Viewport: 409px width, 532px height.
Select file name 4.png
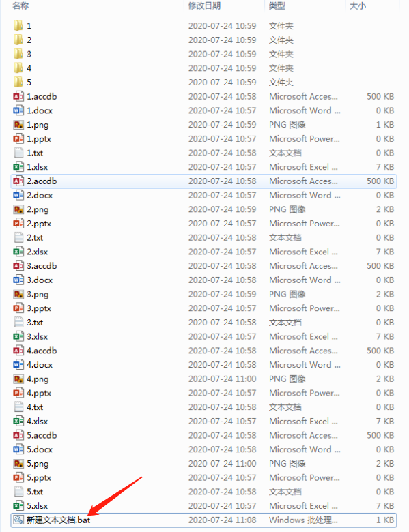coord(38,379)
